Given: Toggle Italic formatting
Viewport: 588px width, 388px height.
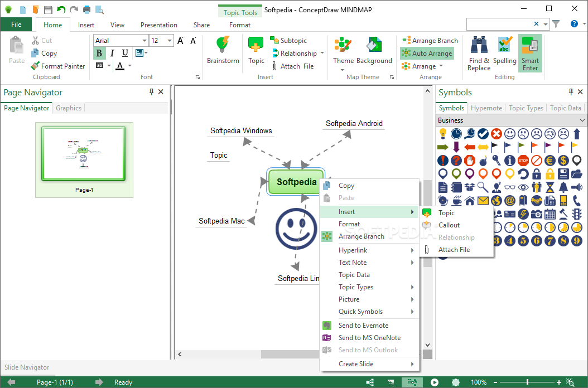Looking at the screenshot, I should tap(112, 53).
